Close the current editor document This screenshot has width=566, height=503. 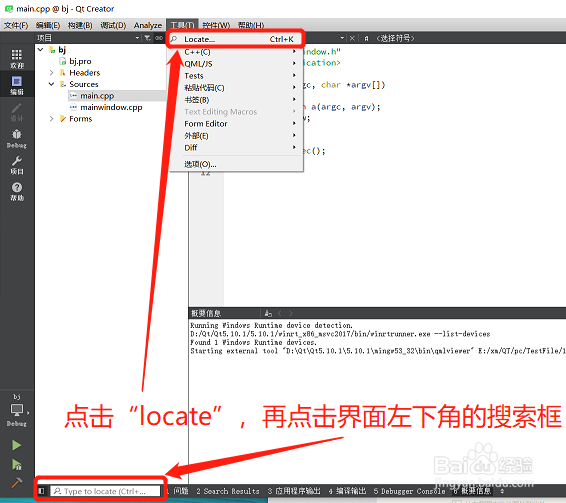tap(352, 38)
